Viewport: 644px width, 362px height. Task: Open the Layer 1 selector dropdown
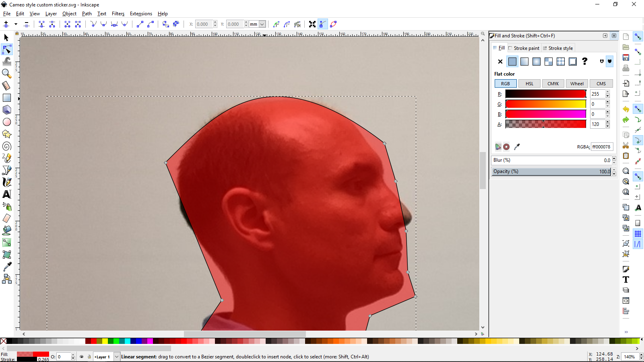coord(117,357)
